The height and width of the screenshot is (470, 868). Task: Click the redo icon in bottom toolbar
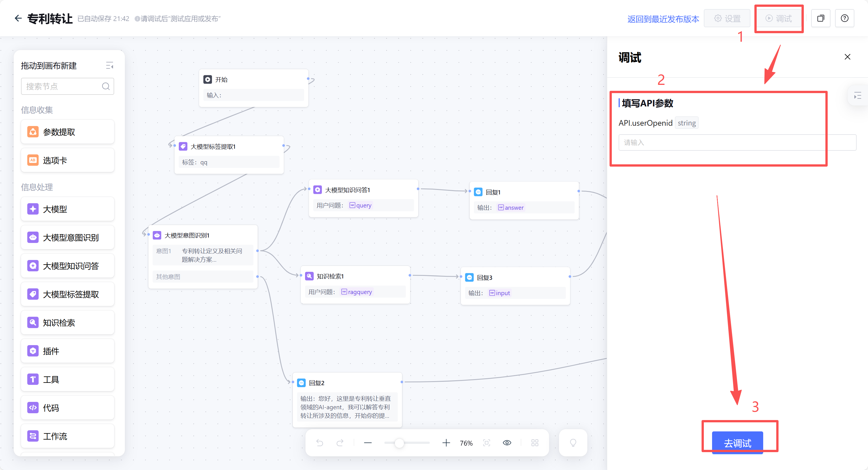coord(340,443)
